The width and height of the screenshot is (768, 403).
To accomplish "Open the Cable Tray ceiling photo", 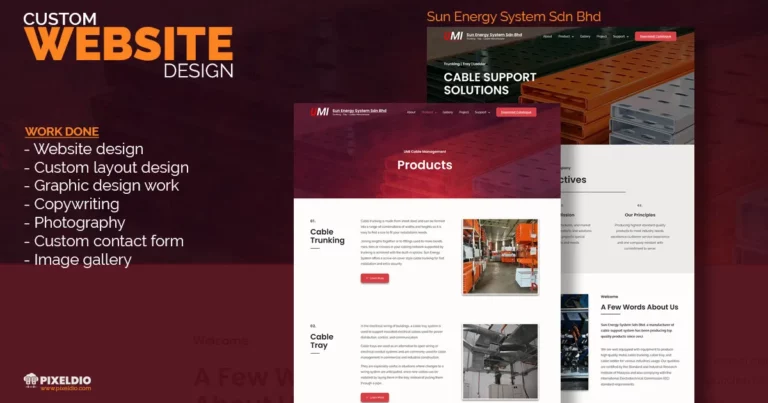I will [x=500, y=361].
